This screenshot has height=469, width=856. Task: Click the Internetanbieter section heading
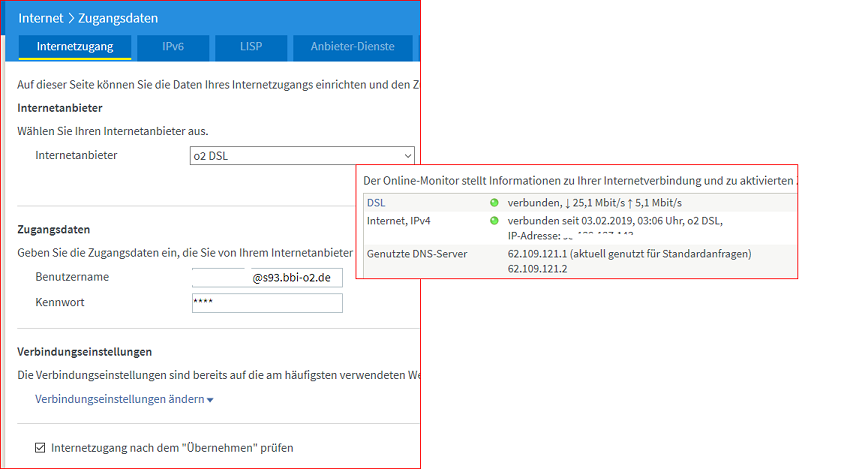pos(60,108)
